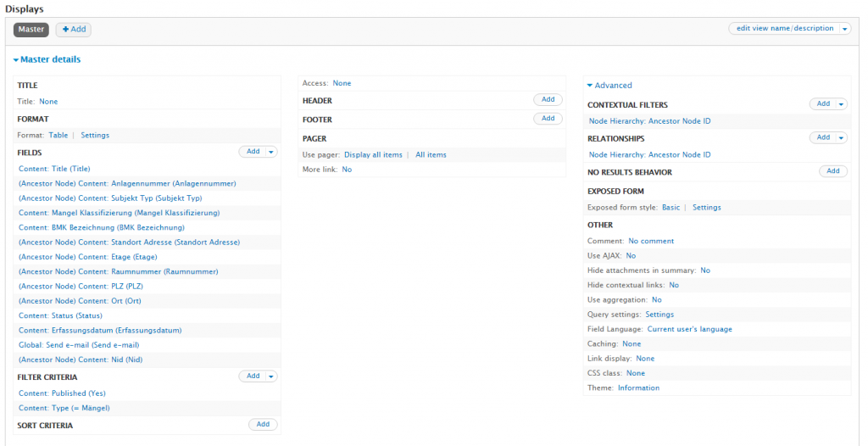Collapse the Advanced section

[609, 86]
